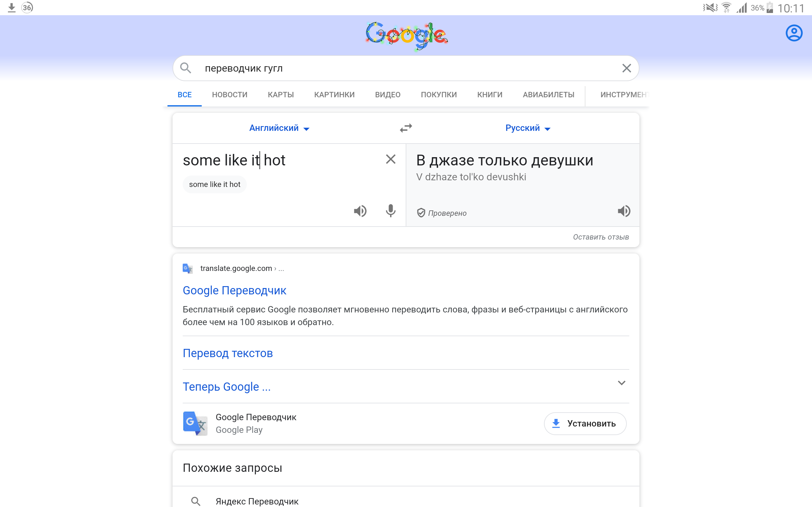Screen dimensions: 812x507
Task: Tap the download notification status icon
Action: coord(12,7)
